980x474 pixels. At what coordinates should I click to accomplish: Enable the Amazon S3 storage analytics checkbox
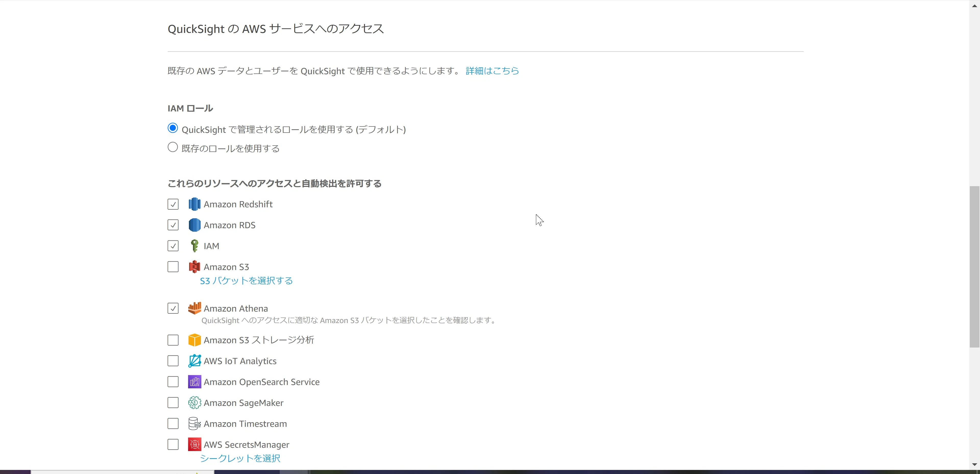(173, 340)
